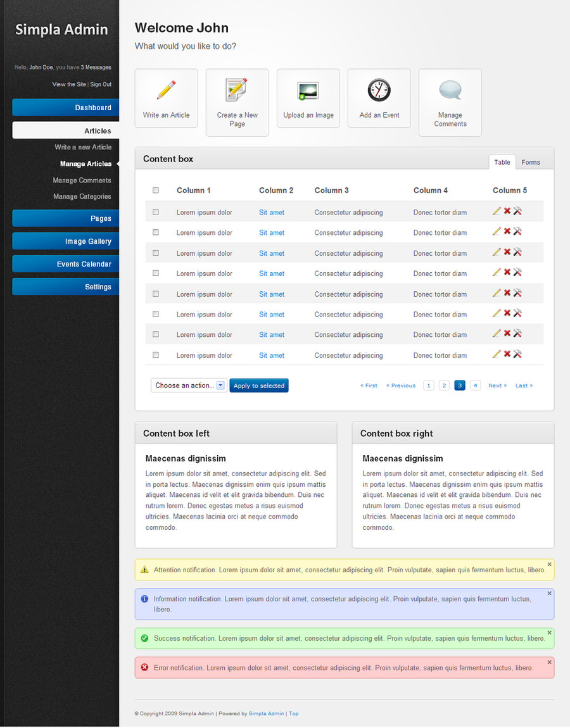Check the second table row checkbox
This screenshot has height=728, width=570.
coord(156,232)
